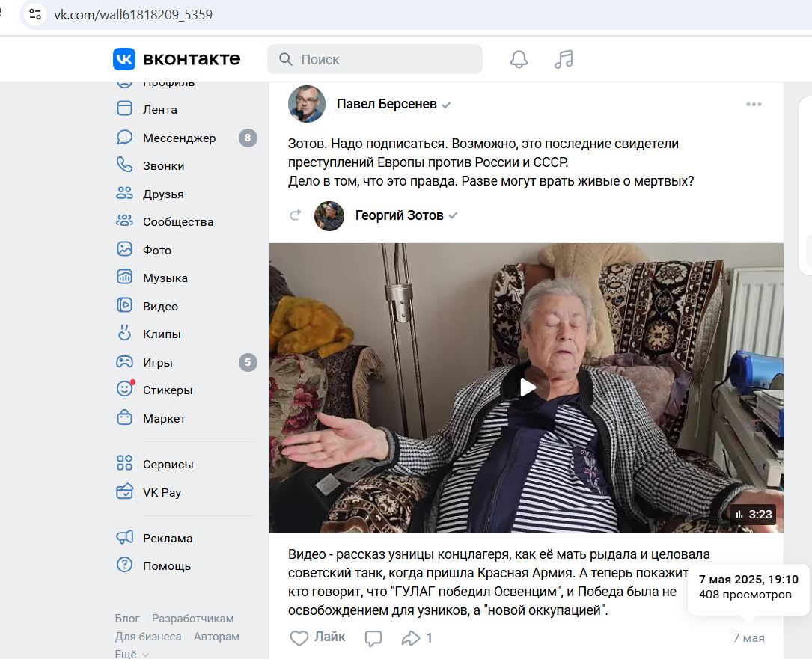Open Павел Берсенев profile name link
This screenshot has height=659, width=812.
(386, 104)
